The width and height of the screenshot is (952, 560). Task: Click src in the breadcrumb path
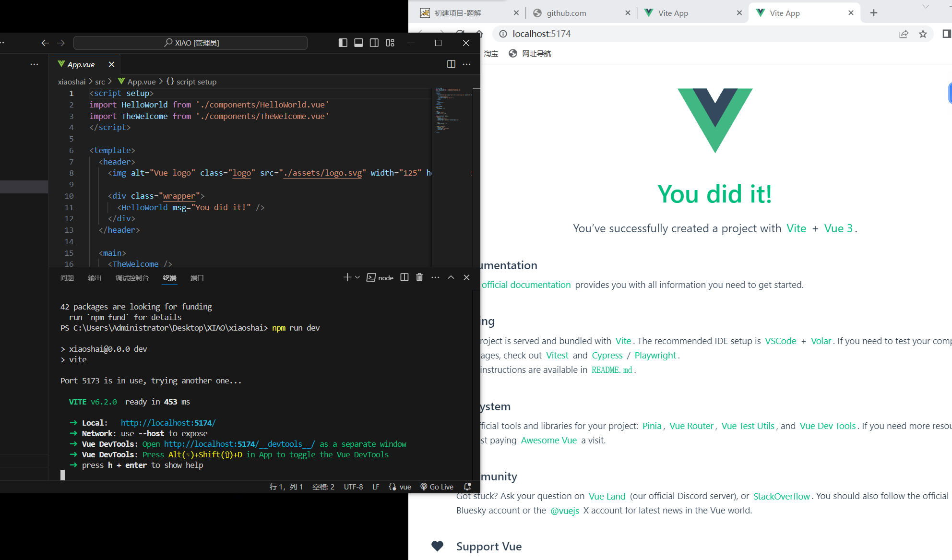tap(100, 82)
